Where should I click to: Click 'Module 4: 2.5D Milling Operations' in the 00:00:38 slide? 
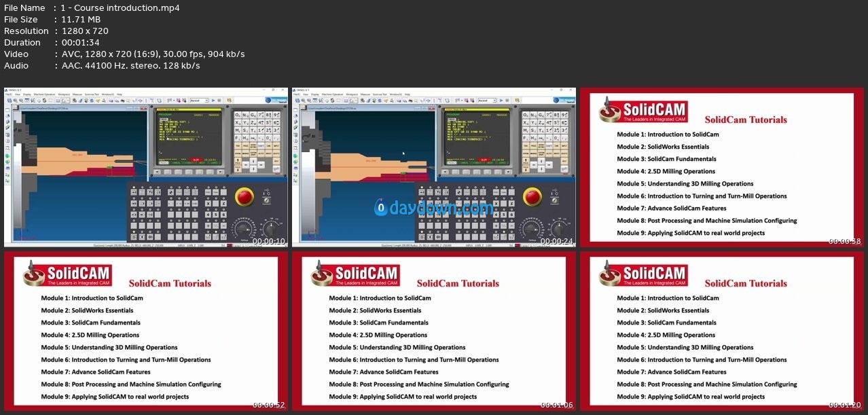[666, 171]
